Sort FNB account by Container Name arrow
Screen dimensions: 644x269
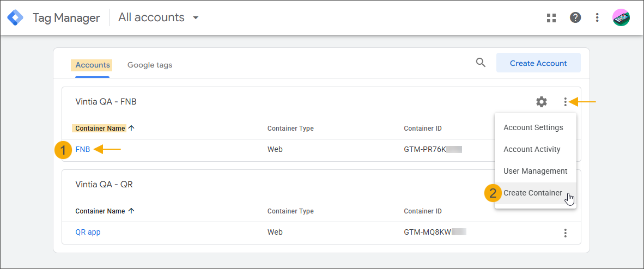(x=131, y=128)
